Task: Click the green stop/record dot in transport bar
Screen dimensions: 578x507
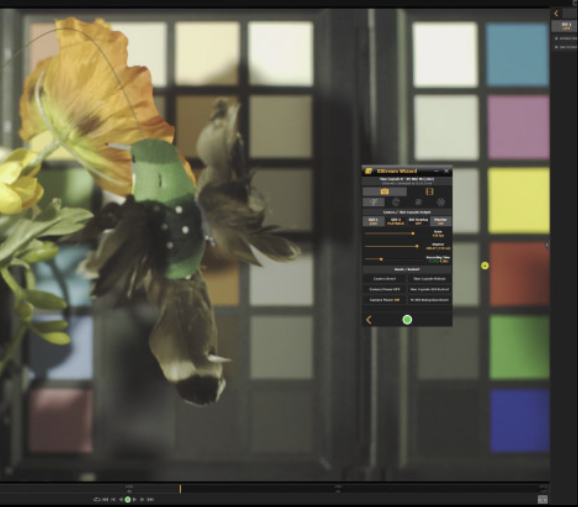Action: (128, 500)
